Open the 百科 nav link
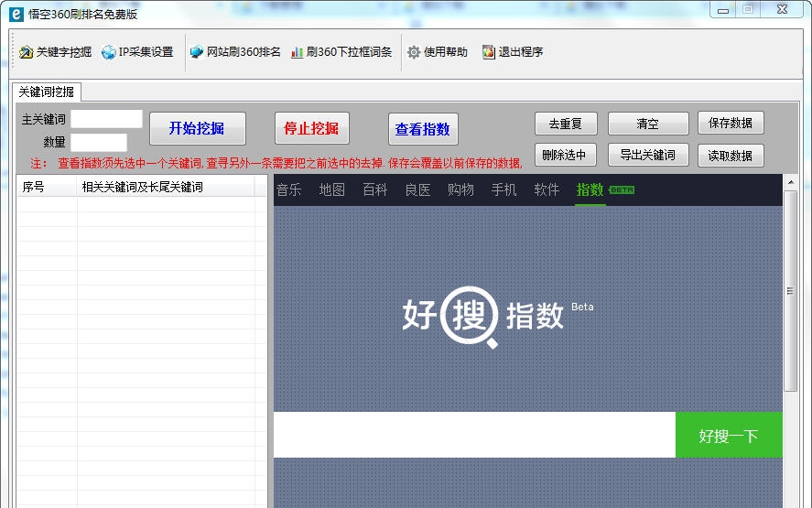 click(x=375, y=190)
